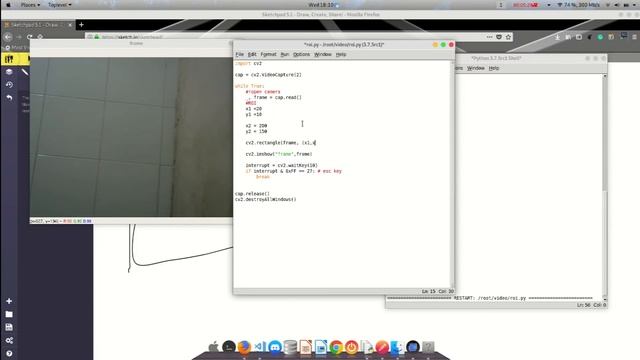Screen dimensions: 640x360
Task: Click the green maximize button of rsi.py editor
Action: pos(443,44)
